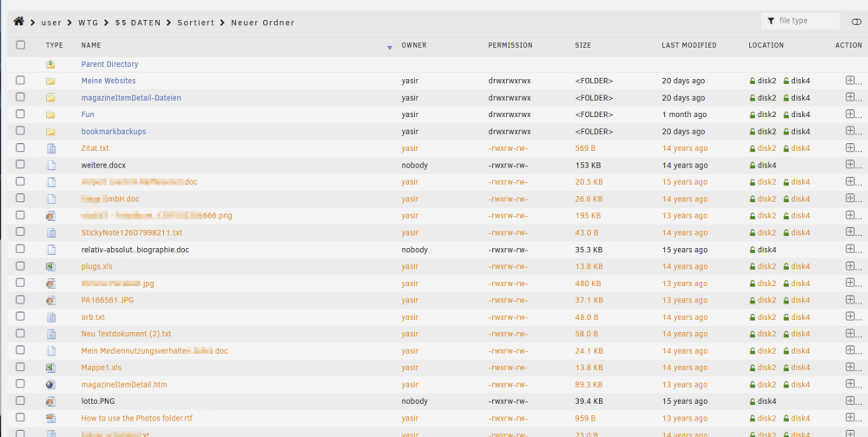Go to the home directory icon

click(x=19, y=21)
